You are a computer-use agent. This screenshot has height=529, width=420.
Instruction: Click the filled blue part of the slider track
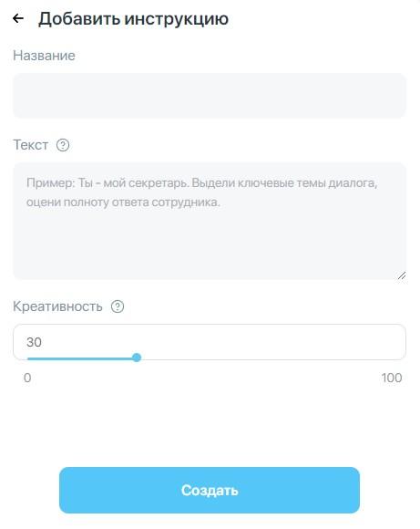click(80, 358)
